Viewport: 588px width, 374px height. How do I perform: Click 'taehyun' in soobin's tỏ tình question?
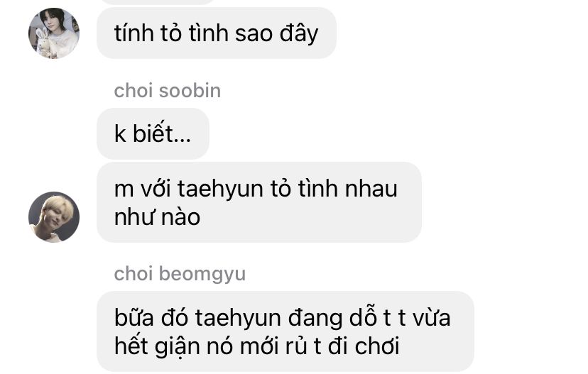220,189
